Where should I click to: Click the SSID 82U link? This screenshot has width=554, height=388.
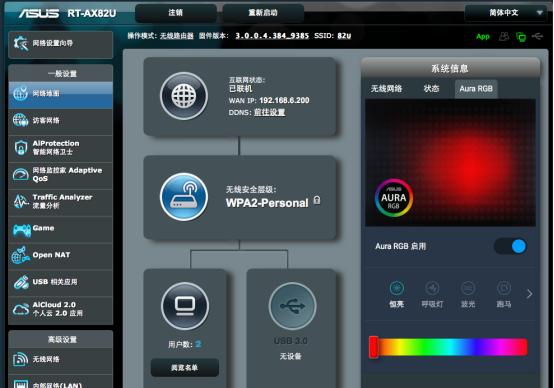click(344, 36)
